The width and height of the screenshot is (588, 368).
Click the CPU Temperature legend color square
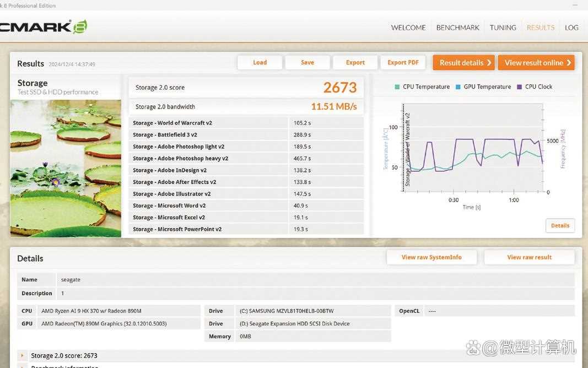coord(397,87)
